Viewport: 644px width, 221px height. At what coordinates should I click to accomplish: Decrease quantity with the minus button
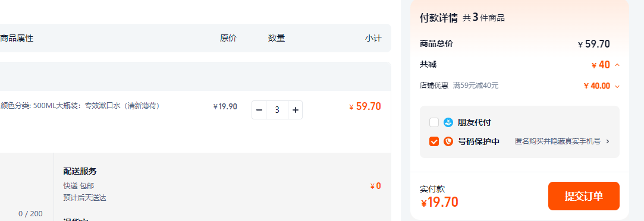click(259, 110)
